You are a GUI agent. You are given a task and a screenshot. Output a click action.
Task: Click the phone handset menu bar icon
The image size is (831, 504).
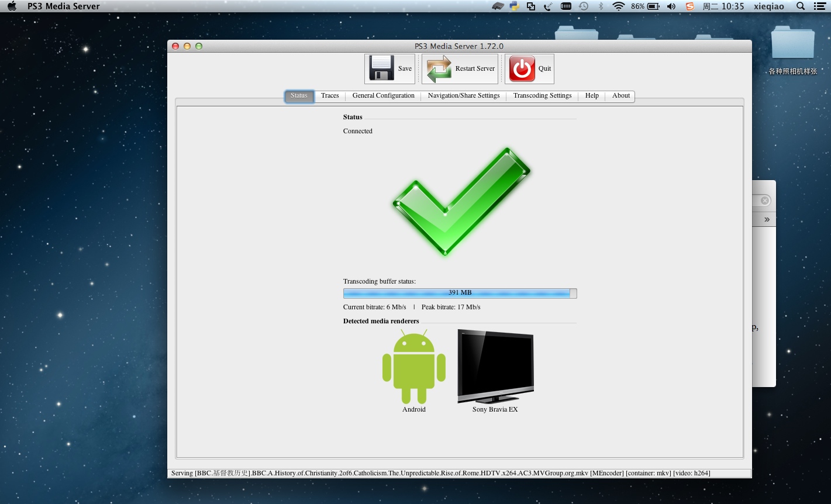click(x=548, y=6)
